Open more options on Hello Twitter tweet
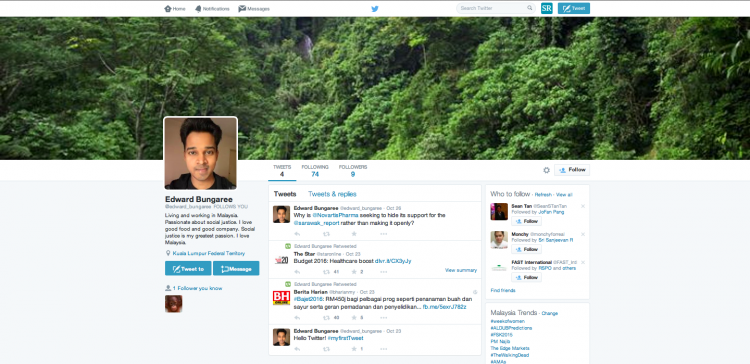750x364 pixels. pyautogui.click(x=384, y=349)
